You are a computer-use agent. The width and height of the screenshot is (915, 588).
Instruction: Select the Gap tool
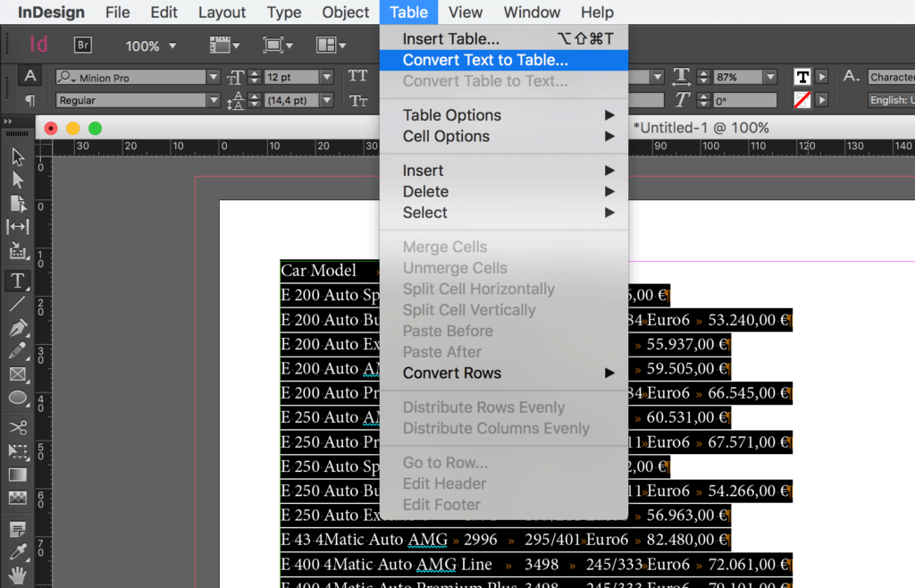[18, 226]
